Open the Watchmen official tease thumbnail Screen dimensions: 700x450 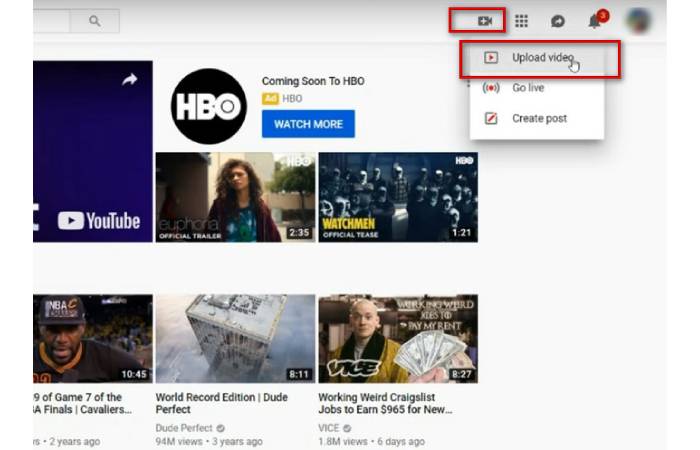point(398,197)
